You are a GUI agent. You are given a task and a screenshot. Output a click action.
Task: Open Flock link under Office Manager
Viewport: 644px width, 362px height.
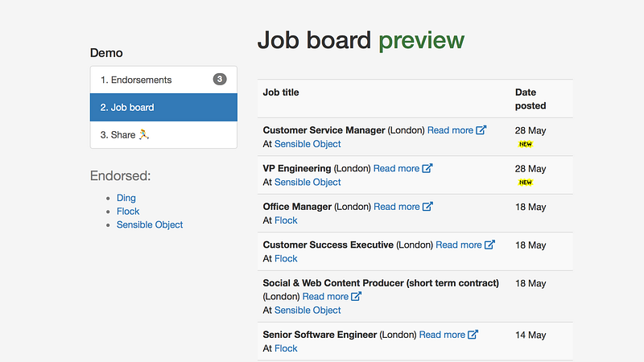pyautogui.click(x=286, y=220)
